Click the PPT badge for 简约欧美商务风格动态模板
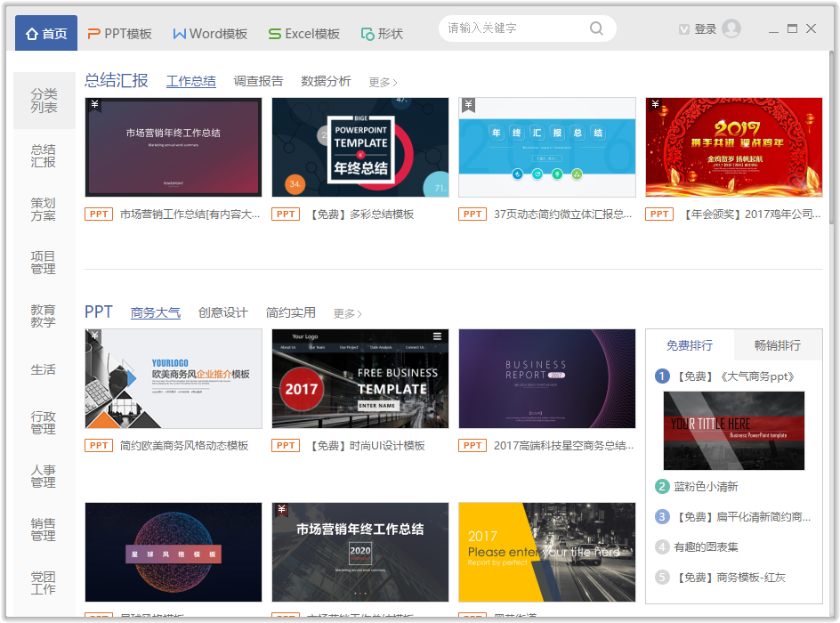Screen dimensions: 840x623 point(99,446)
